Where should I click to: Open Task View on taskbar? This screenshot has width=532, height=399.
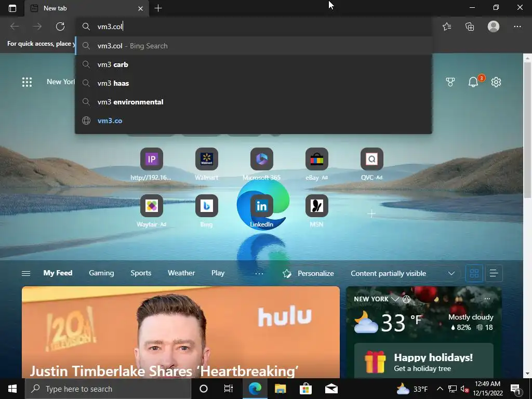pyautogui.click(x=229, y=389)
